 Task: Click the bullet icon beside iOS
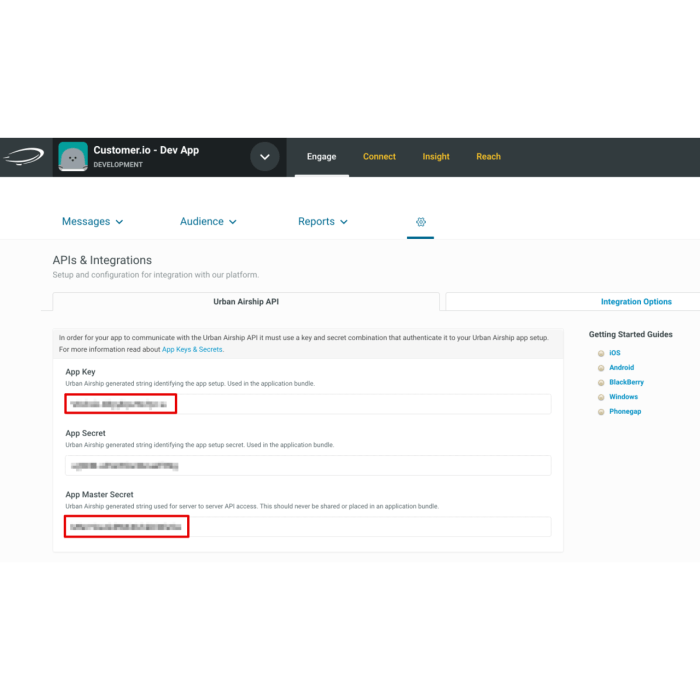[601, 354]
